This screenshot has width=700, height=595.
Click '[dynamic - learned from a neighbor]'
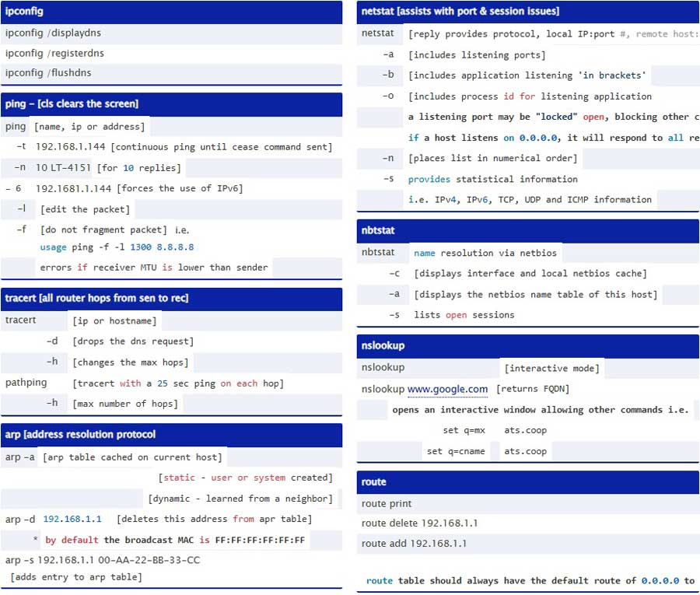point(240,499)
